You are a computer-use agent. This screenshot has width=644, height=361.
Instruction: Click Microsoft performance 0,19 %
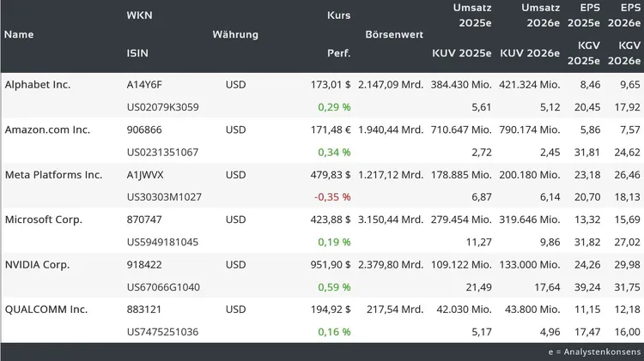click(334, 243)
